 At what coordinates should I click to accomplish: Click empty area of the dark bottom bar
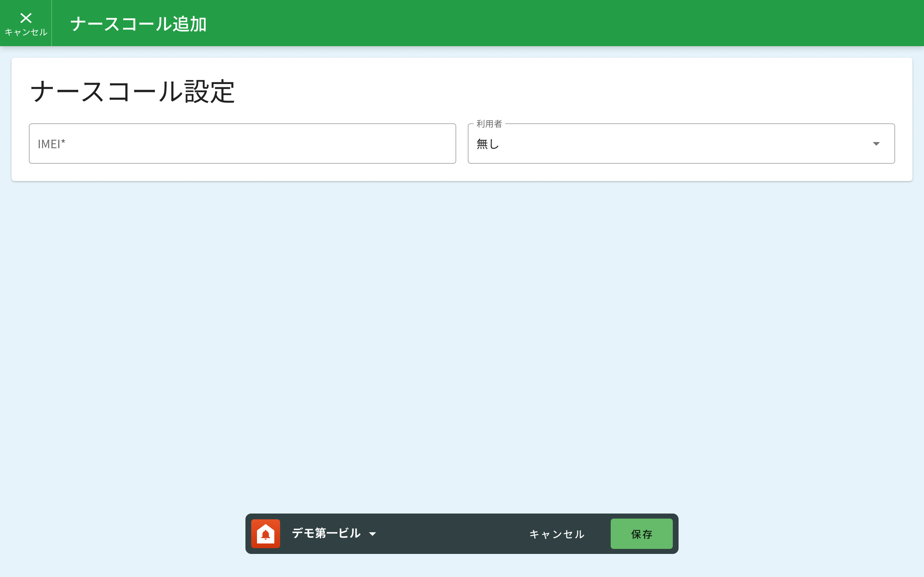pos(450,534)
